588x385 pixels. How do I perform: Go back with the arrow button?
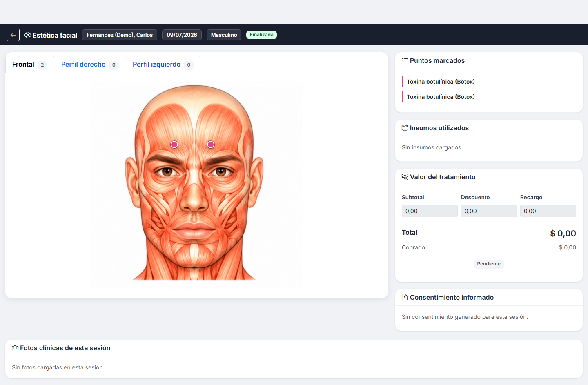pyautogui.click(x=13, y=35)
